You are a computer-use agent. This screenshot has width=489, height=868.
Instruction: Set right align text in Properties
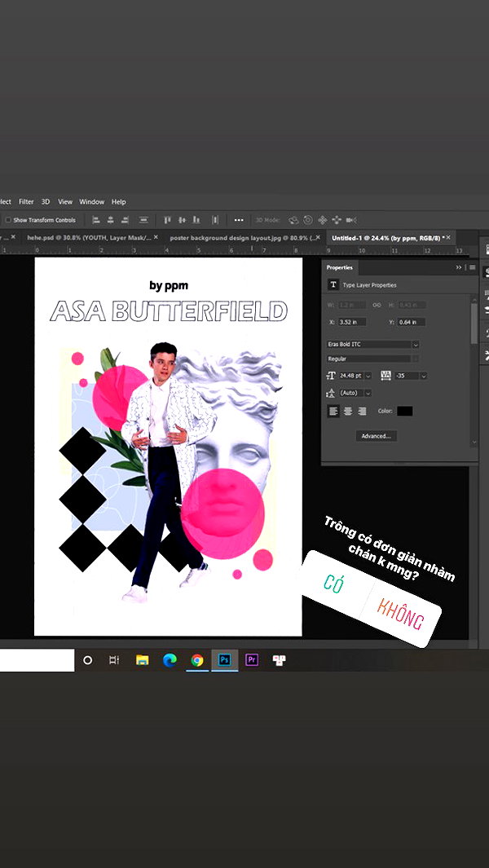coord(362,412)
